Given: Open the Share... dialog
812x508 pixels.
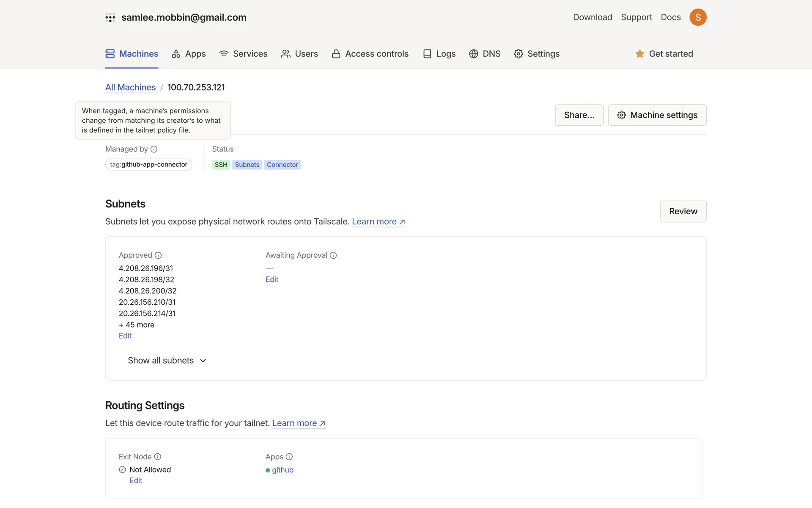Looking at the screenshot, I should [x=579, y=115].
